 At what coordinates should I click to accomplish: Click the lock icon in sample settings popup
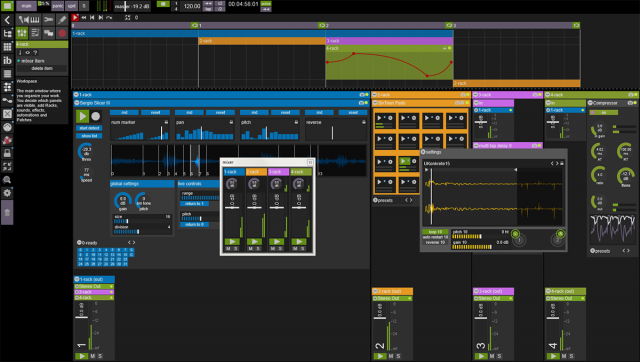(562, 163)
